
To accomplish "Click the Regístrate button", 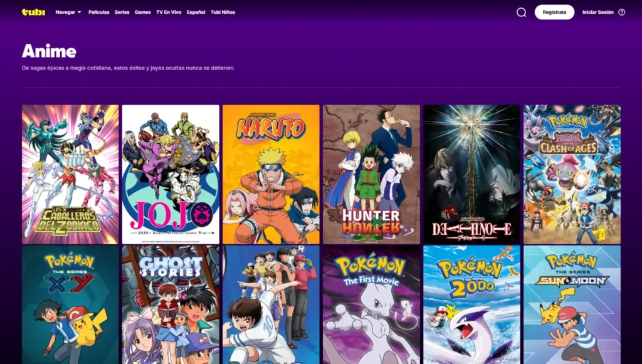I will pyautogui.click(x=554, y=13).
